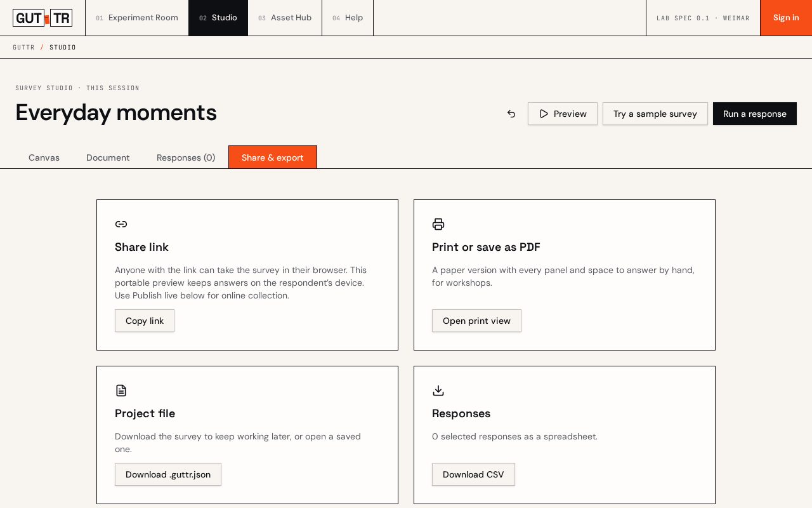Go to Experiment Room
This screenshot has width=812, height=508.
[137, 18]
